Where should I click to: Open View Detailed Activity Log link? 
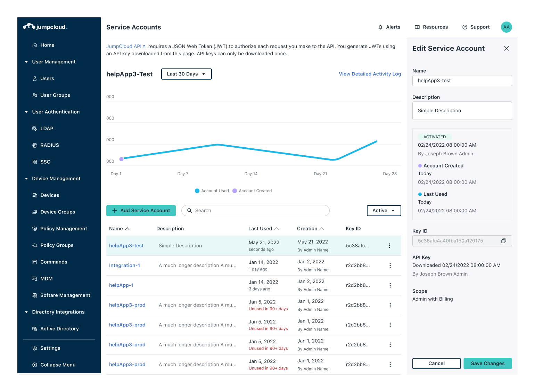(x=370, y=74)
